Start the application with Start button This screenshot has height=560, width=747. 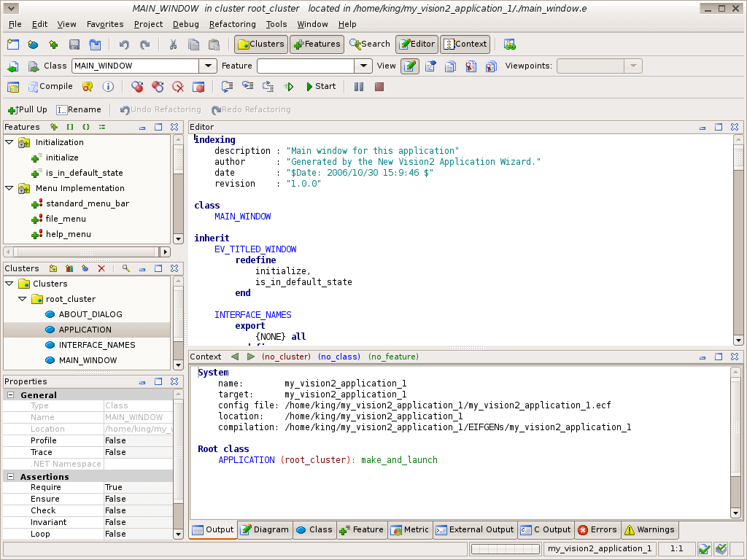pos(320,87)
